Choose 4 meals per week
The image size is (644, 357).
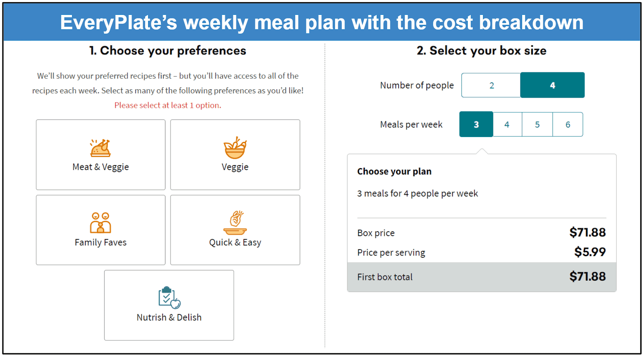[507, 125]
